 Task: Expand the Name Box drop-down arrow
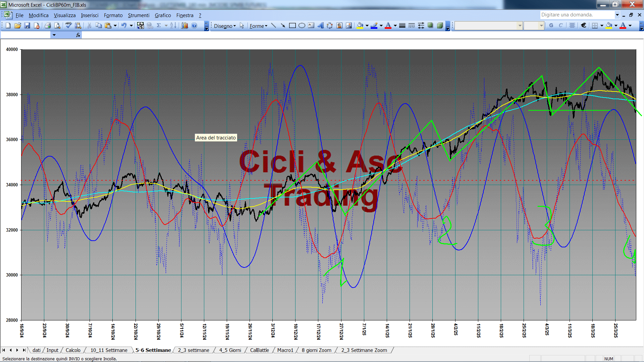pos(54,35)
